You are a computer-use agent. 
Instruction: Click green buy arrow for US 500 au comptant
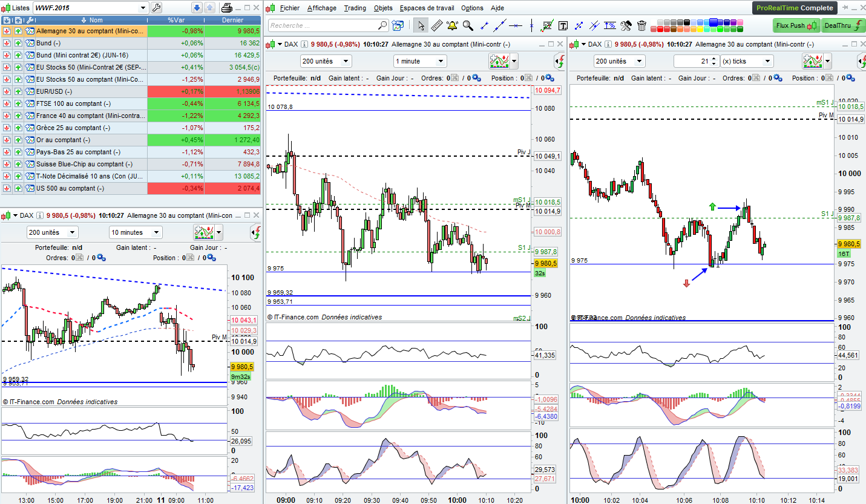(18, 188)
